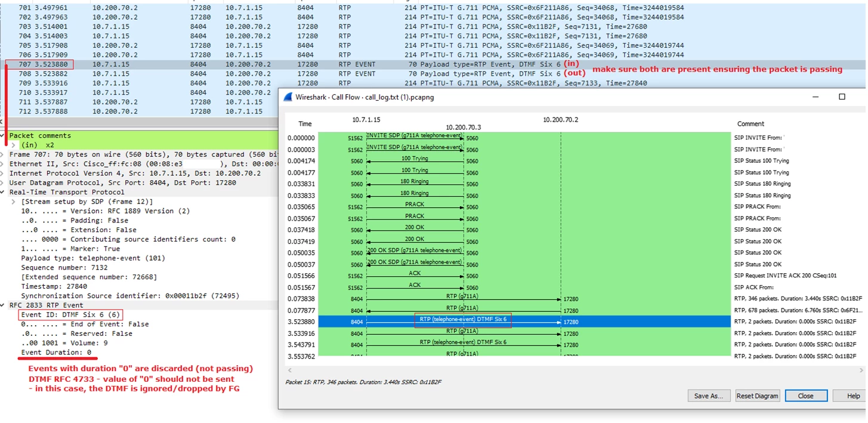
Task: Click the Reset Diagram button
Action: (x=757, y=396)
